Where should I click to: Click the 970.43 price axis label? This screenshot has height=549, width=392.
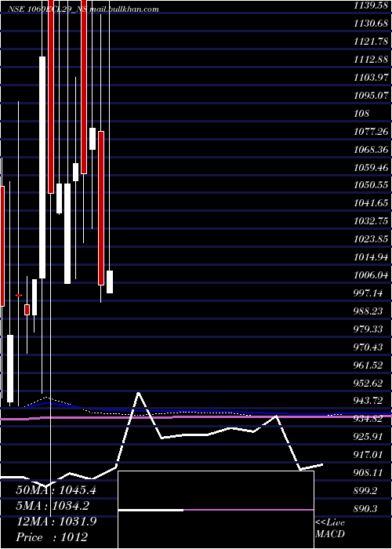368,347
